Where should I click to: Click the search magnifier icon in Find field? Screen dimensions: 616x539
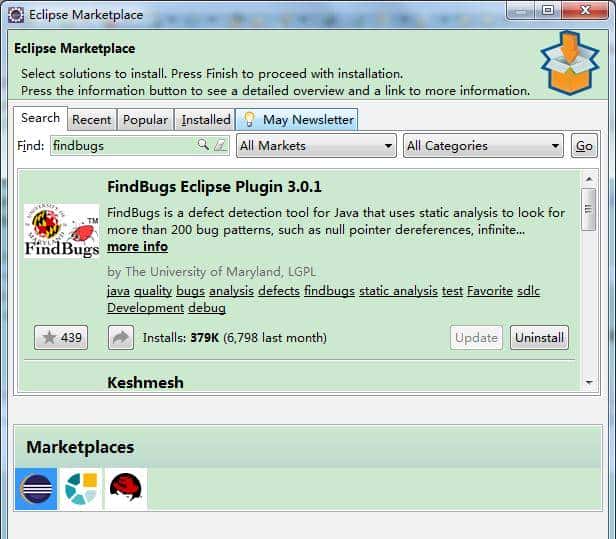pyautogui.click(x=204, y=146)
